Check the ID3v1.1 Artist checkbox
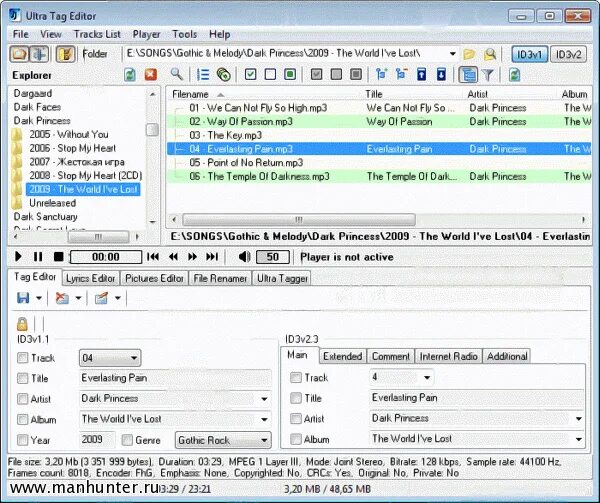The height and width of the screenshot is (503, 600). point(23,399)
